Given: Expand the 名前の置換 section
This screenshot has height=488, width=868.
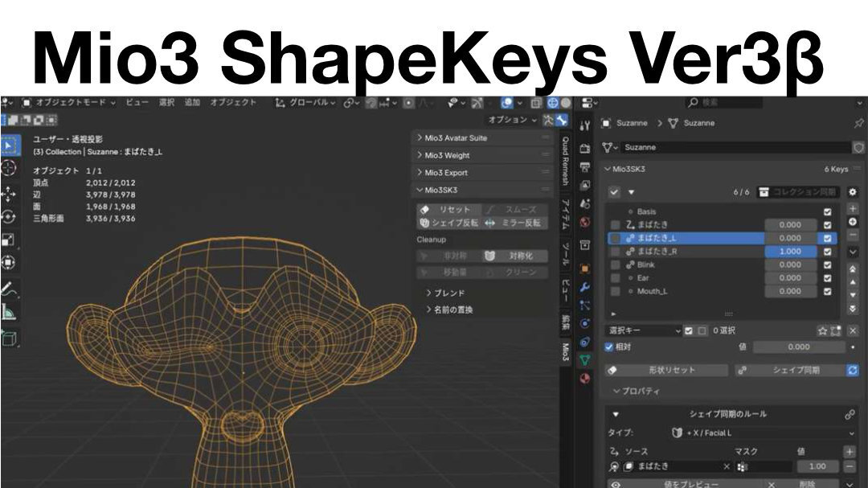Looking at the screenshot, I should (449, 310).
